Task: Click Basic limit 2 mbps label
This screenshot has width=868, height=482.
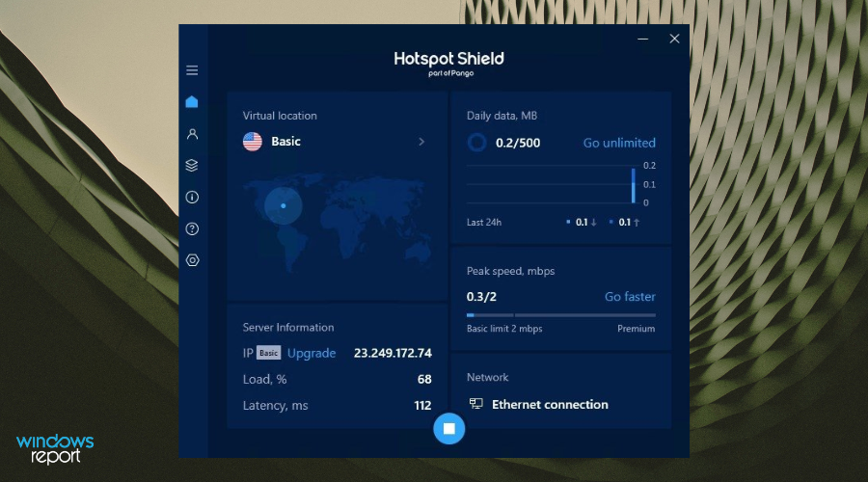Action: pyautogui.click(x=504, y=329)
